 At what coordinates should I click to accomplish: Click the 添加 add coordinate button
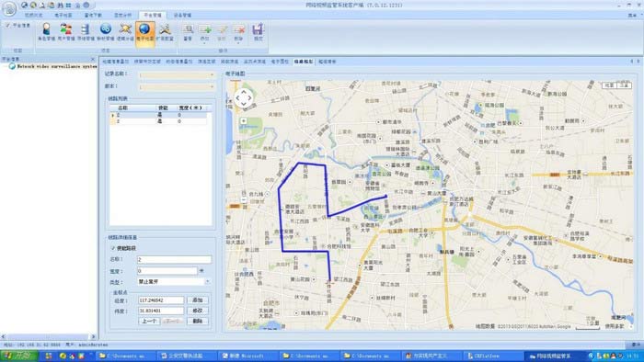point(198,300)
